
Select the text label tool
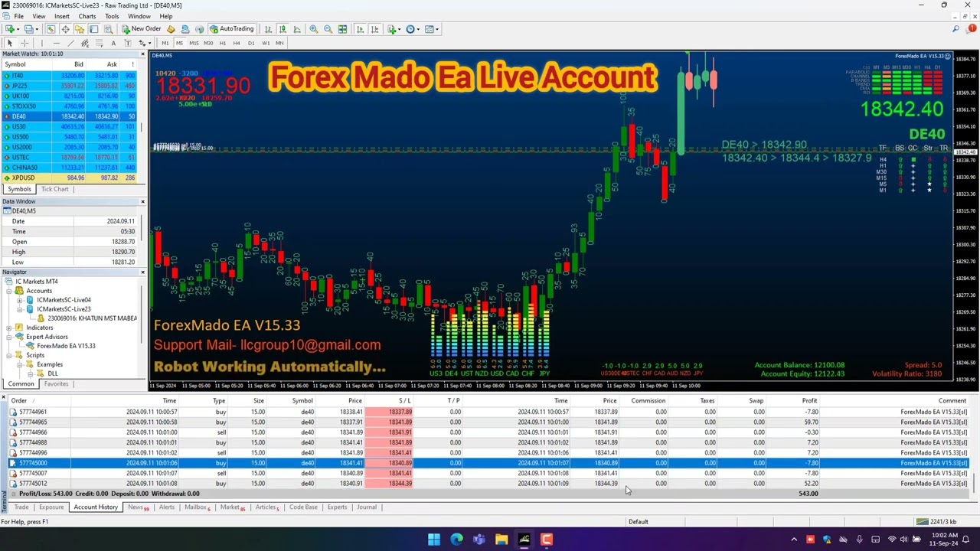point(127,43)
